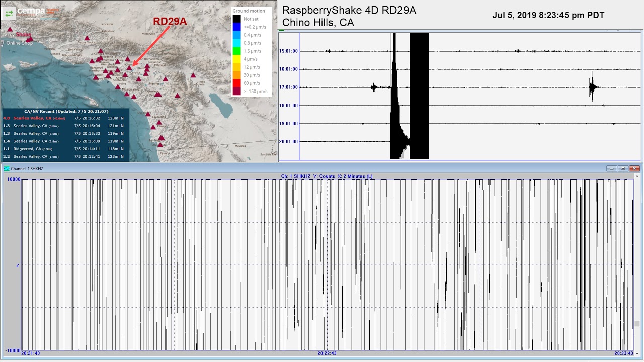Click the small event near 15:01:00 trace start

tap(329, 51)
